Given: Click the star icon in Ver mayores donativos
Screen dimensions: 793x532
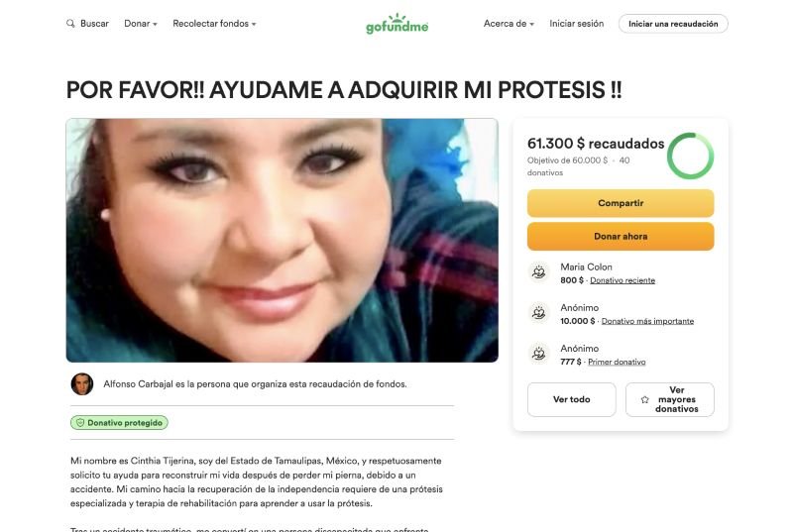Looking at the screenshot, I should point(645,399).
